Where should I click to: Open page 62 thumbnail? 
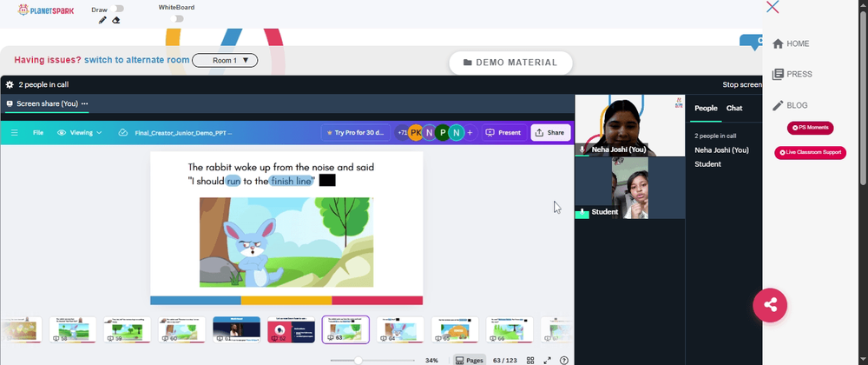(x=291, y=329)
